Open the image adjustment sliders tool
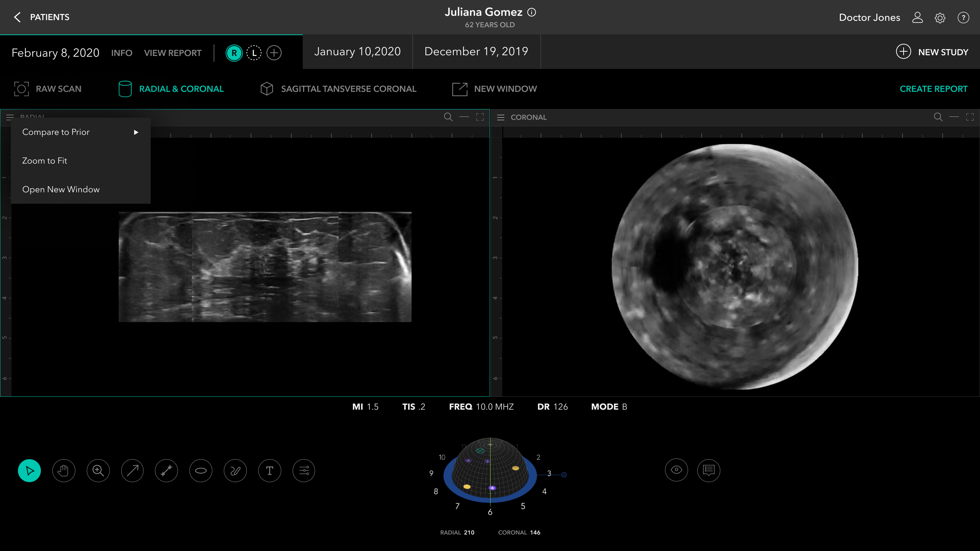The width and height of the screenshot is (980, 551). (303, 471)
